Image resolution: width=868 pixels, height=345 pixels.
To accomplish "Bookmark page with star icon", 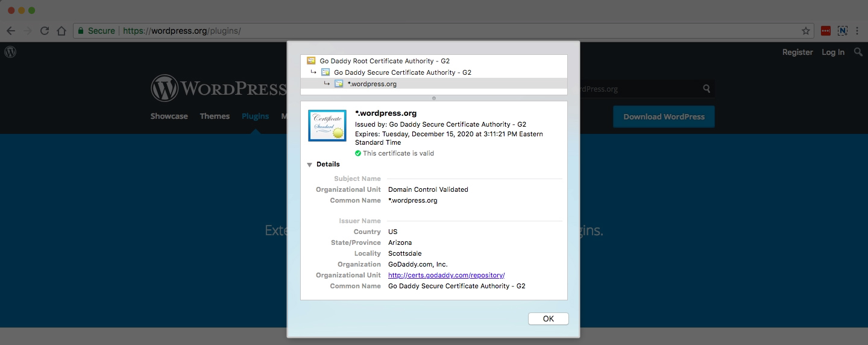I will [805, 31].
